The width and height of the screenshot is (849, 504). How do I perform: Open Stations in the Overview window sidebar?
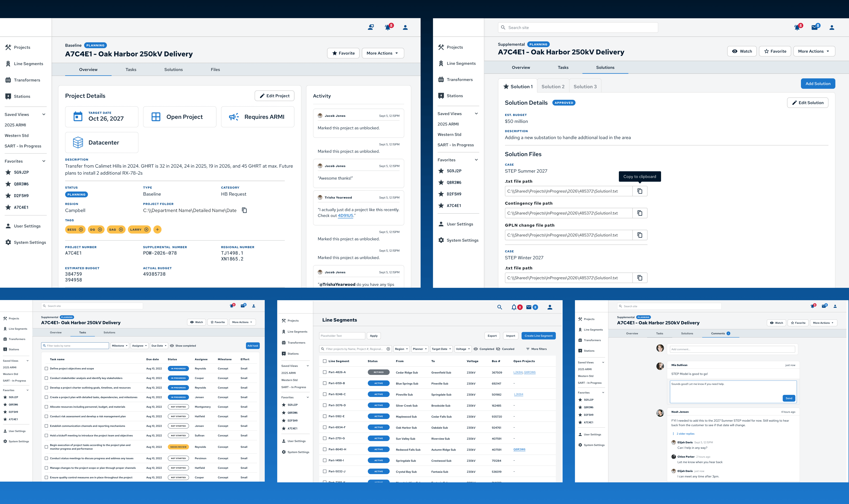coord(18,97)
